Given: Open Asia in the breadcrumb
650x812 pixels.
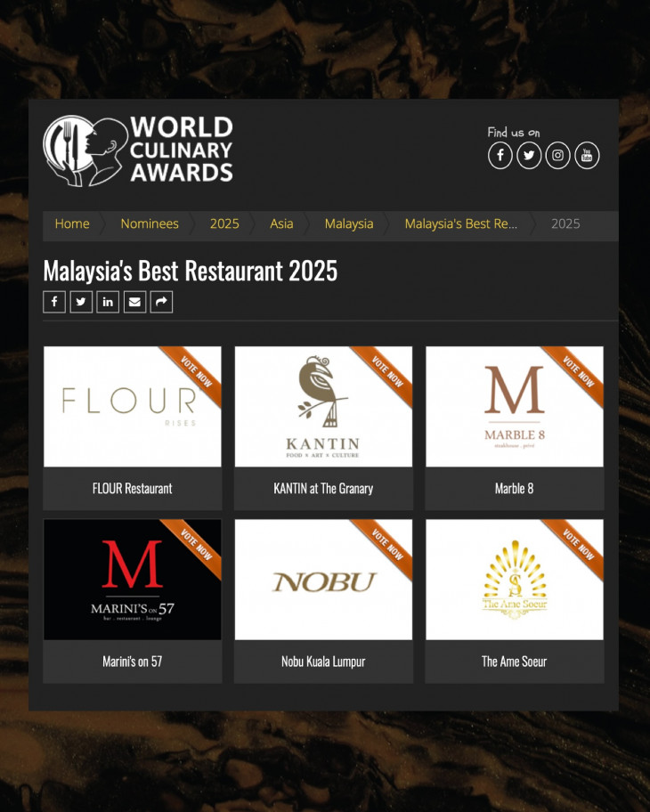Looking at the screenshot, I should point(281,223).
